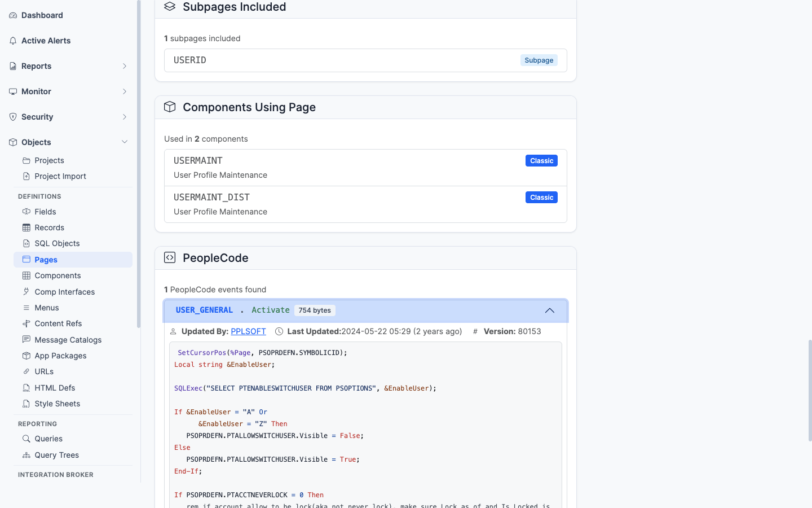Click the Active Alerts bell icon

[x=13, y=41]
